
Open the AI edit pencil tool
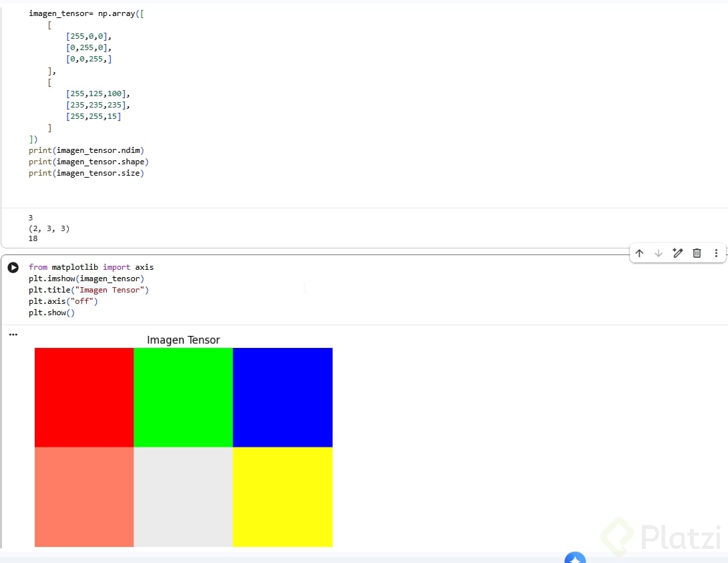pos(678,253)
